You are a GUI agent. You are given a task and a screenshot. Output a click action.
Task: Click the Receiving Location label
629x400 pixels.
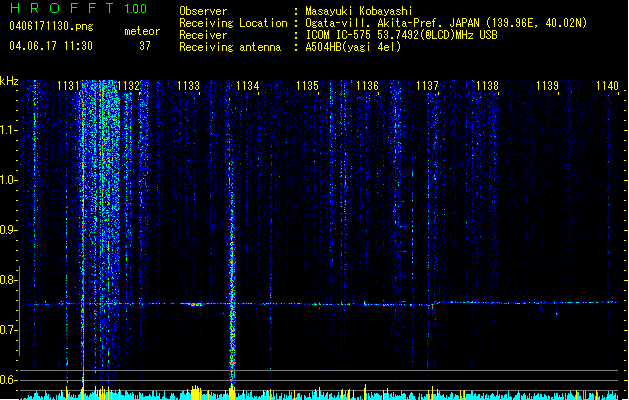[233, 23]
